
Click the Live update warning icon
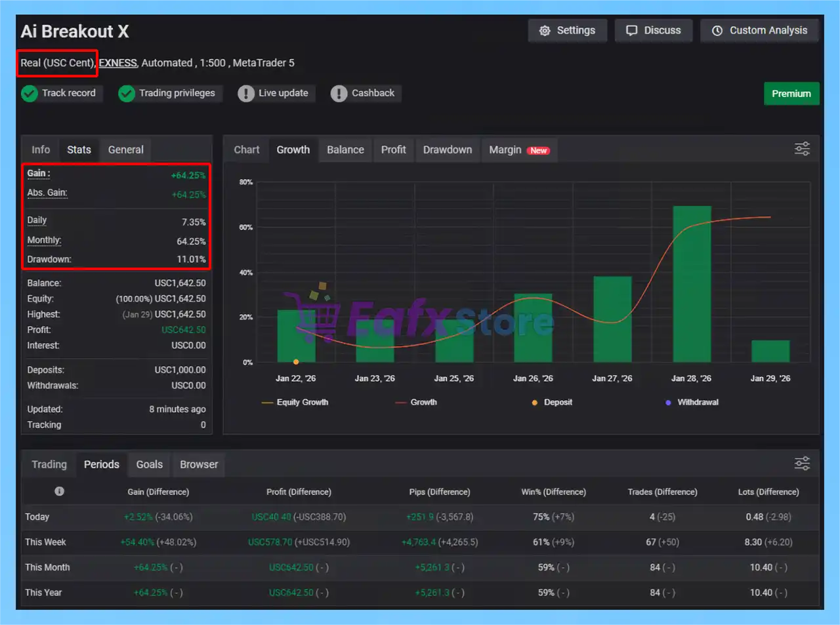click(x=246, y=94)
